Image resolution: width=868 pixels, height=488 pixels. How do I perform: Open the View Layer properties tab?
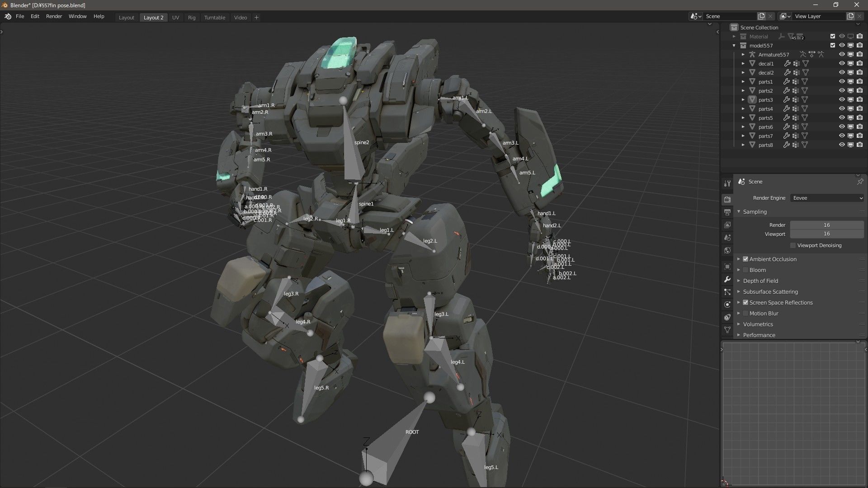pos(727,225)
